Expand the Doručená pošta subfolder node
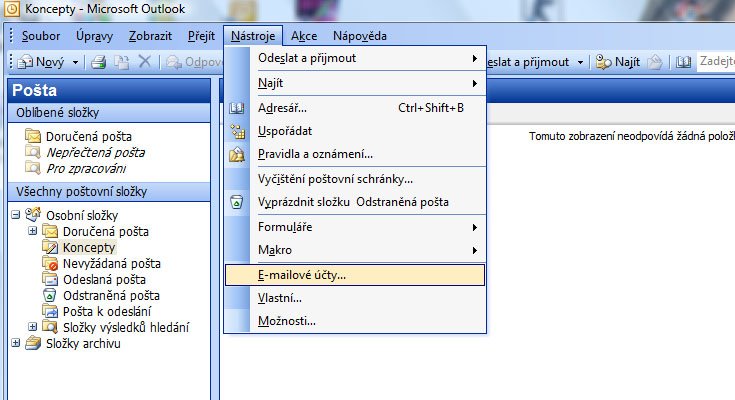Image resolution: width=735 pixels, height=400 pixels. [x=32, y=231]
